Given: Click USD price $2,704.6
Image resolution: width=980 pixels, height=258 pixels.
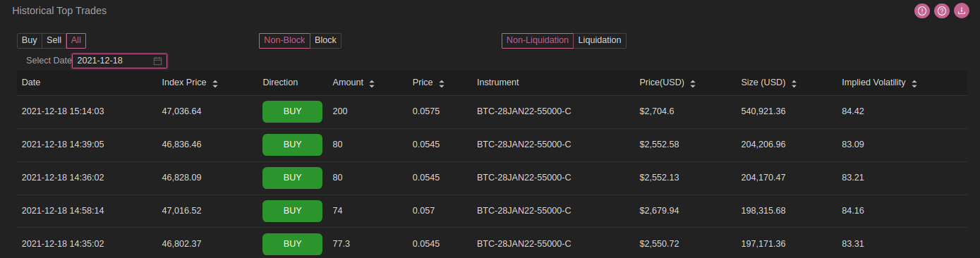Looking at the screenshot, I should (657, 111).
